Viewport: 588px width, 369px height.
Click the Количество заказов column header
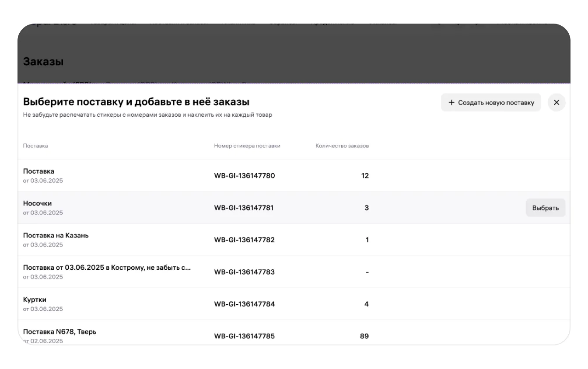(x=342, y=146)
